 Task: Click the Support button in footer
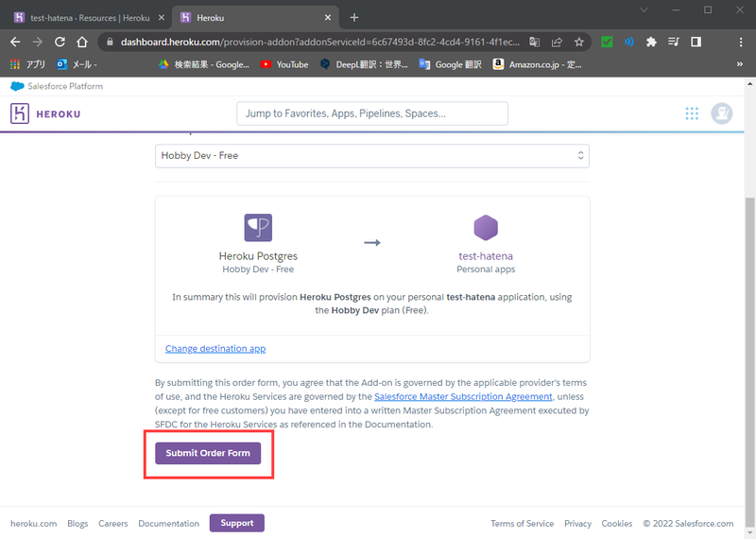click(237, 523)
